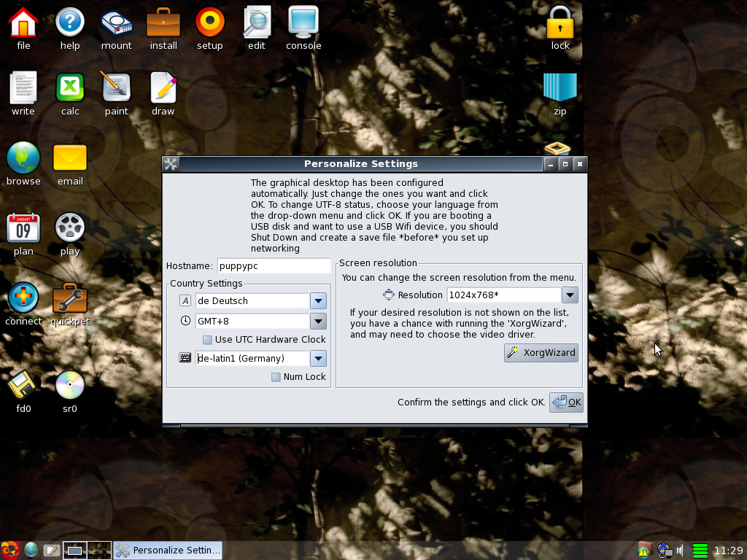This screenshot has width=747, height=560.
Task: Click the lock padlock icon
Action: 560,23
